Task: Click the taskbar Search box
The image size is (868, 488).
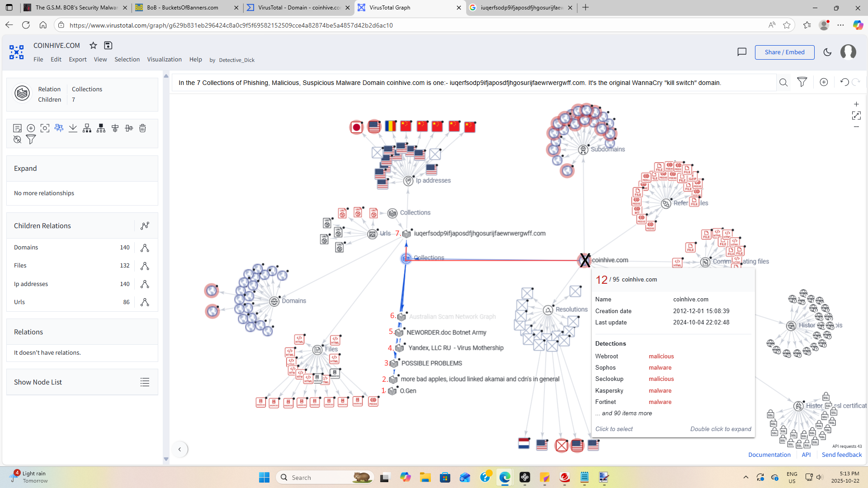Action: click(325, 478)
